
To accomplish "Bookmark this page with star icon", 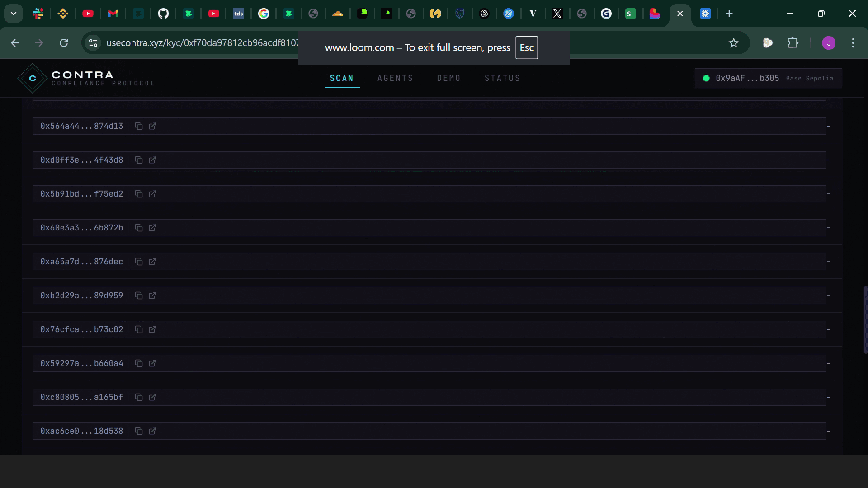I will point(733,43).
